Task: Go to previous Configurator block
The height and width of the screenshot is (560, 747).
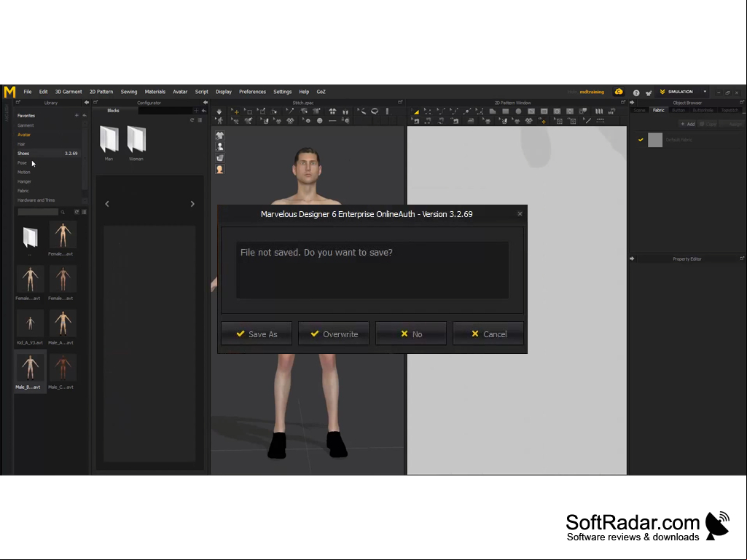Action: pos(107,204)
